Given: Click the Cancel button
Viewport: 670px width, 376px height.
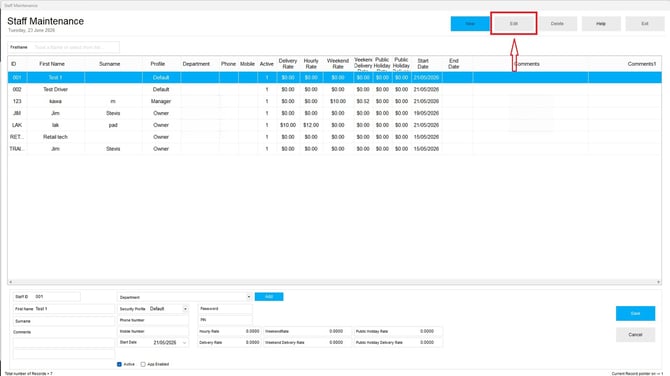Looking at the screenshot, I should coord(635,335).
